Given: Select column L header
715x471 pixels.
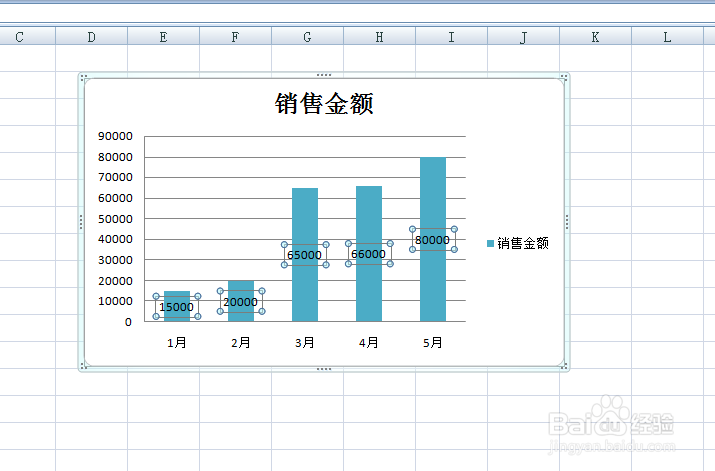Looking at the screenshot, I should point(667,36).
